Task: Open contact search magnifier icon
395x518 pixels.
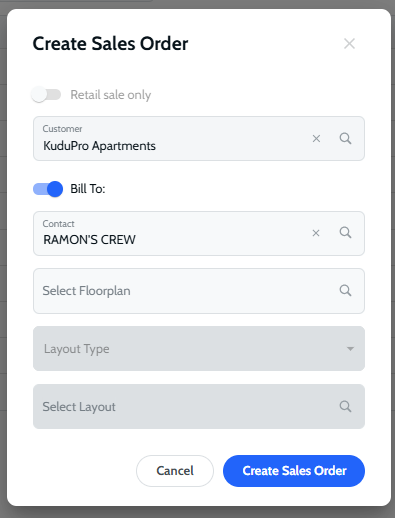Action: point(345,232)
